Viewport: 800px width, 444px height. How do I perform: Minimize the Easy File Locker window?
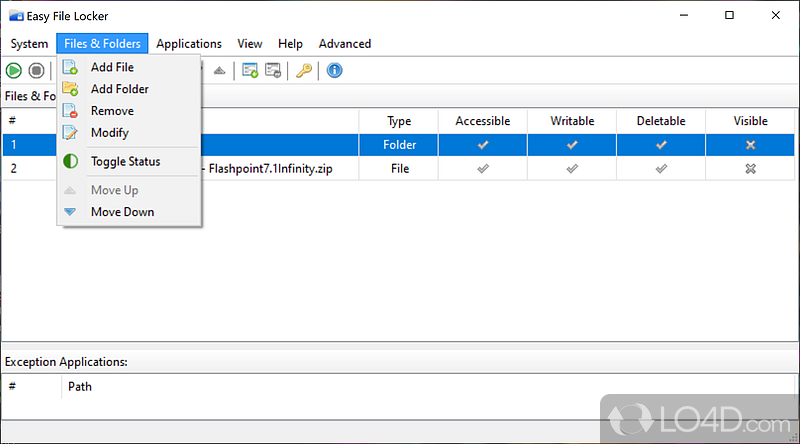(x=684, y=15)
